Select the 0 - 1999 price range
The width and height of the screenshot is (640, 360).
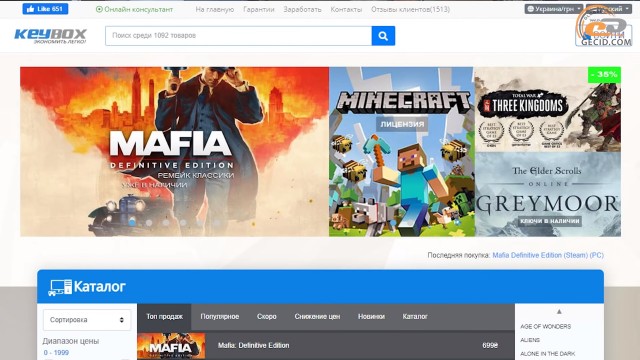tap(56, 353)
